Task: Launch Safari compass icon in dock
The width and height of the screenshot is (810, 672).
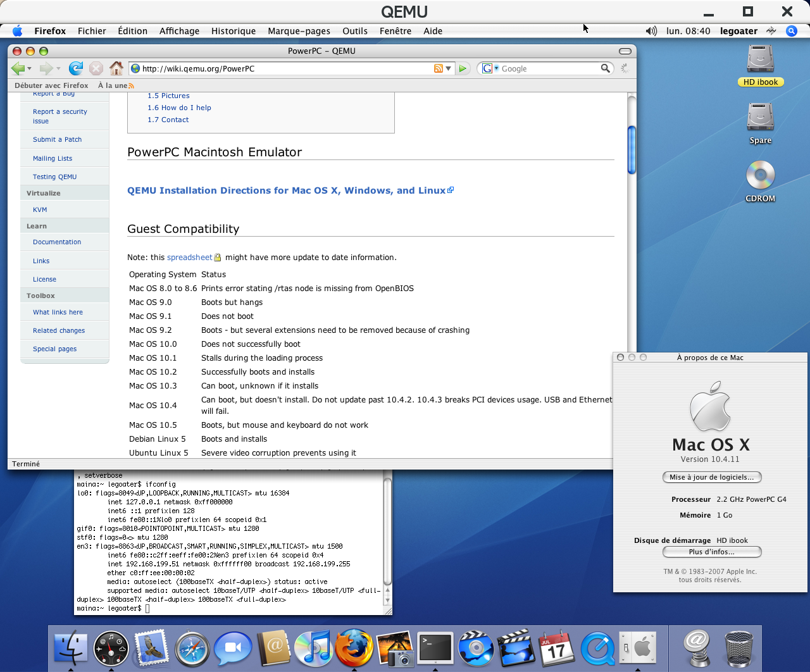Action: (192, 649)
